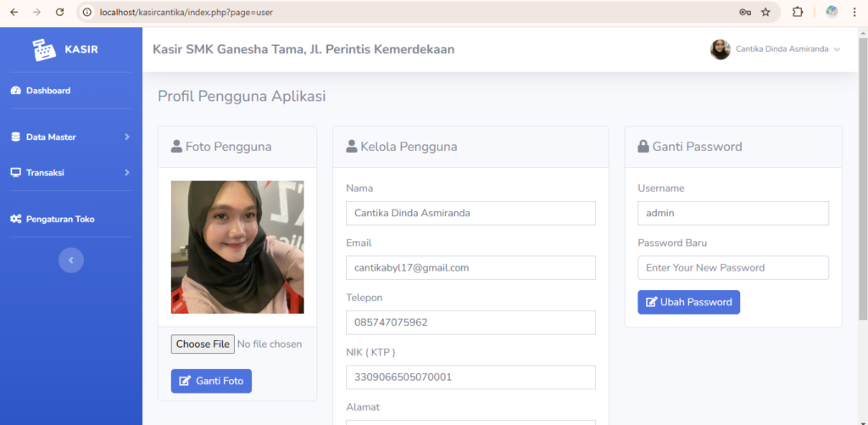Click the Choose File button
This screenshot has width=868, height=425.
(x=203, y=344)
